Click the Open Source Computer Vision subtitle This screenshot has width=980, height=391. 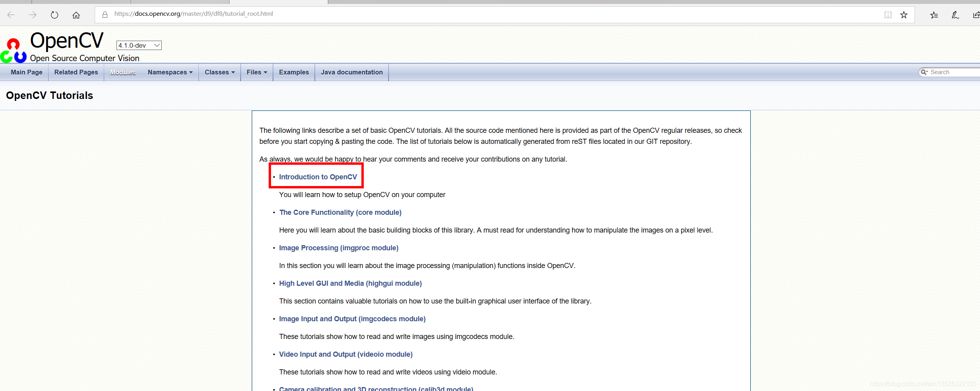(85, 58)
